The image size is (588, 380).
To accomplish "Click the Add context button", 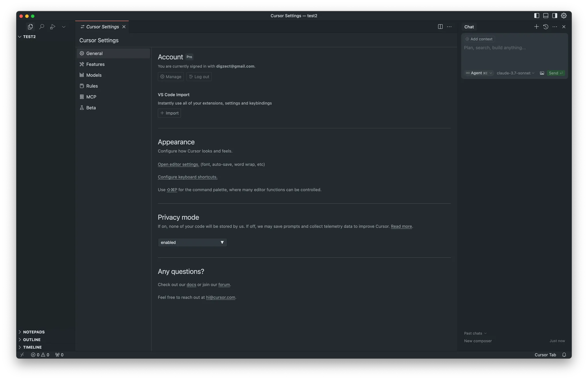I will tap(479, 39).
